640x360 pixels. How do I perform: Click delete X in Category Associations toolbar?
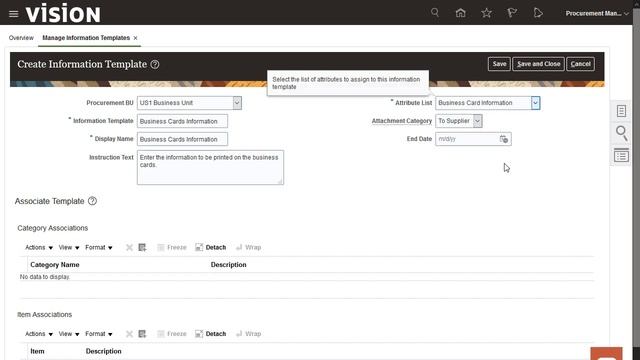click(x=129, y=247)
